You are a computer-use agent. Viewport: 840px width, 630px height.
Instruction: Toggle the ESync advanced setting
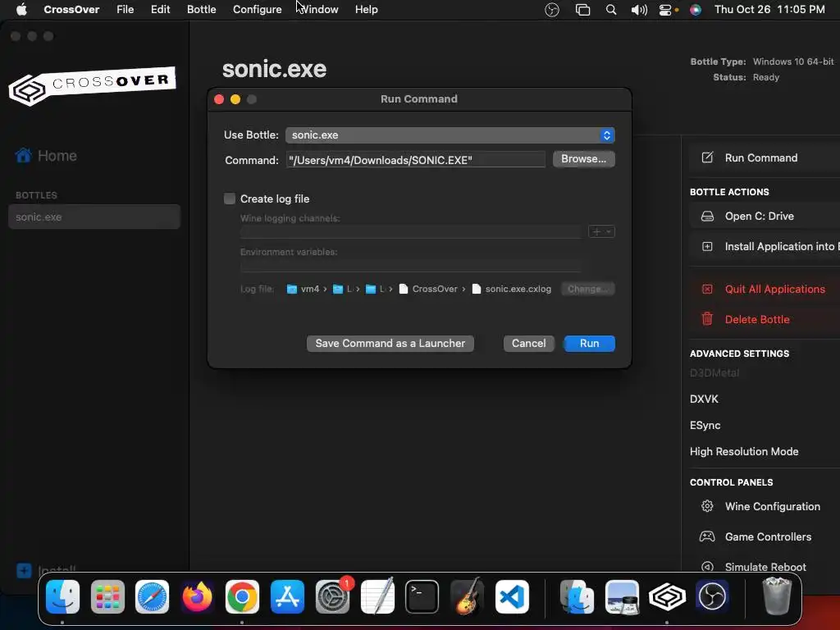(x=705, y=425)
